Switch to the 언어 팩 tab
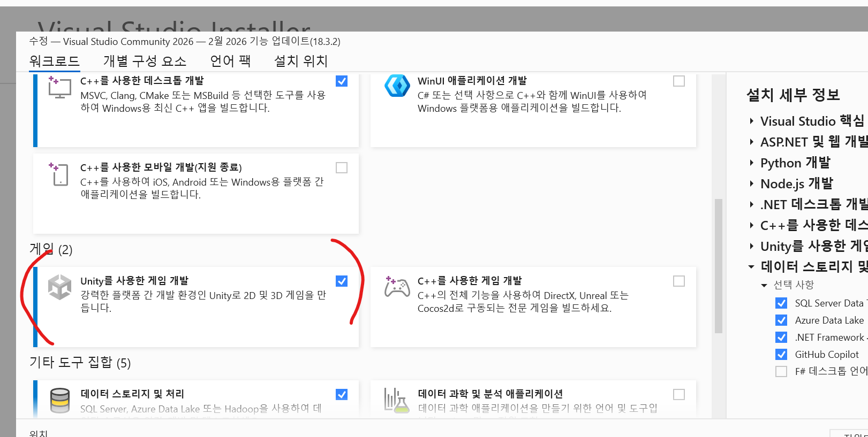868x437 pixels. tap(230, 61)
